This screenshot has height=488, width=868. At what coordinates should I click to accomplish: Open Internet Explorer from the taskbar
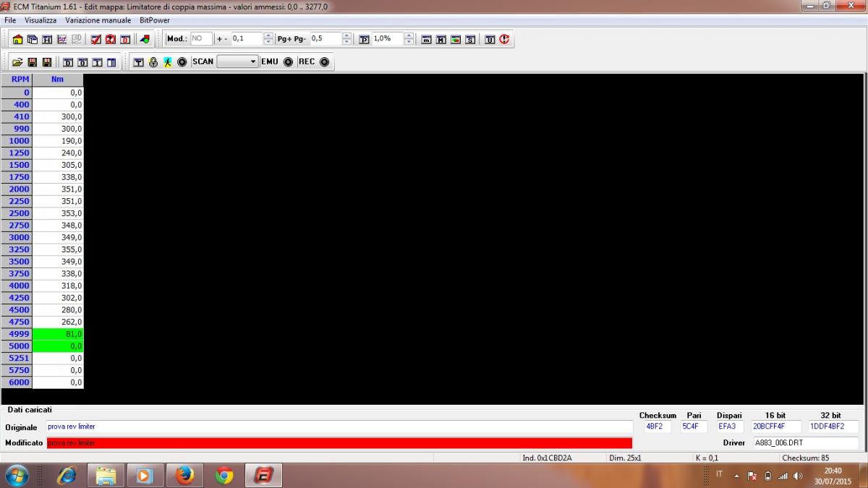[67, 475]
